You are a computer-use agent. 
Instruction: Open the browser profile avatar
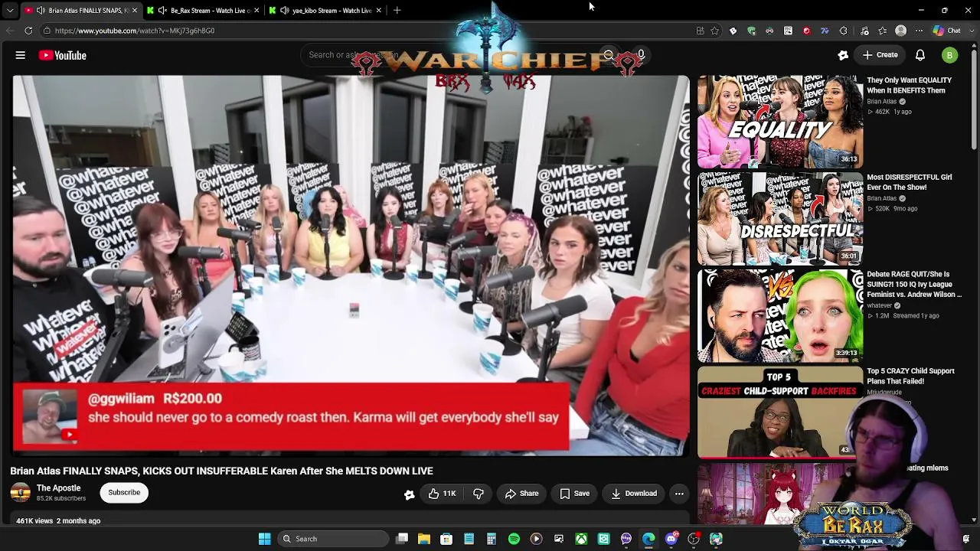(x=901, y=31)
